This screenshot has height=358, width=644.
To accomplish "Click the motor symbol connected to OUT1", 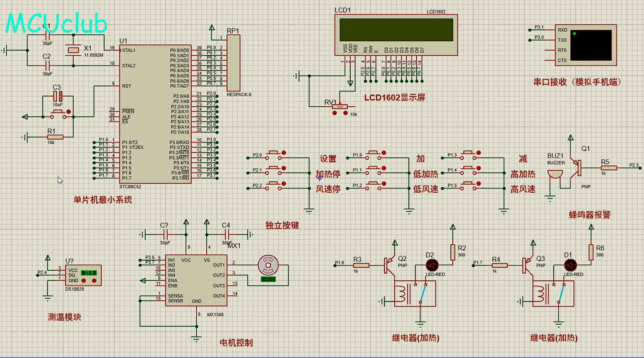I will [268, 265].
